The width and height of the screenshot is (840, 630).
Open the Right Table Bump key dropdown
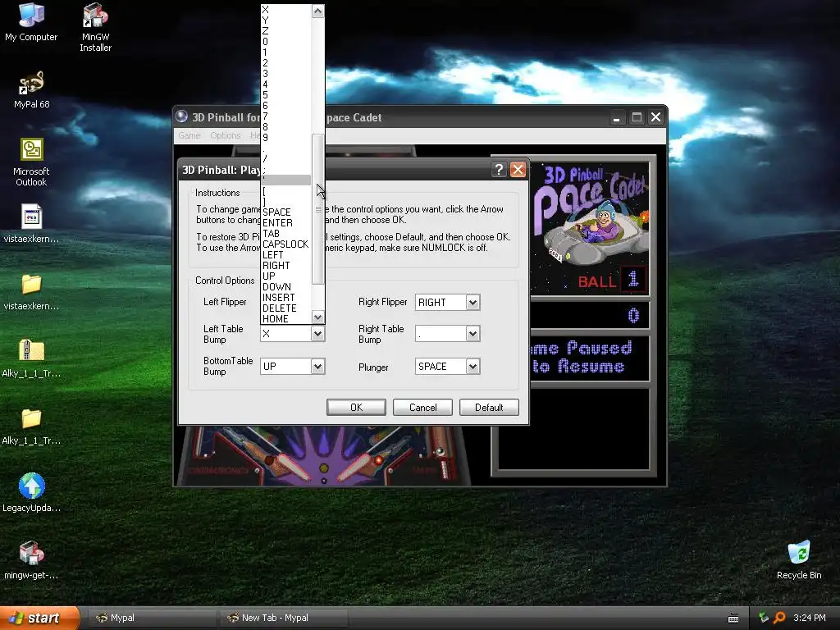pos(472,334)
